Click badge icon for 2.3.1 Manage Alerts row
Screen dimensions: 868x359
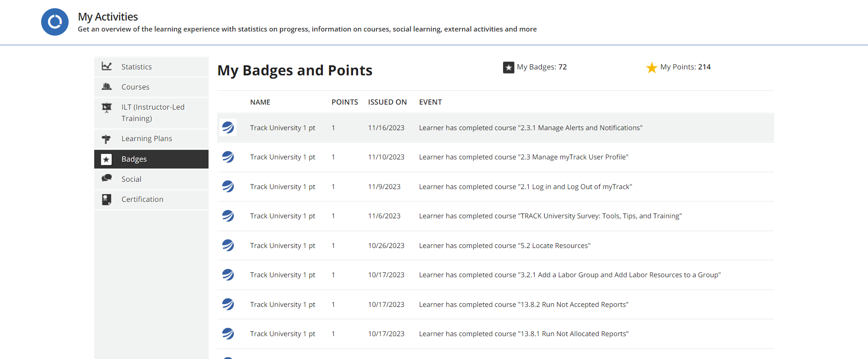[x=228, y=127]
